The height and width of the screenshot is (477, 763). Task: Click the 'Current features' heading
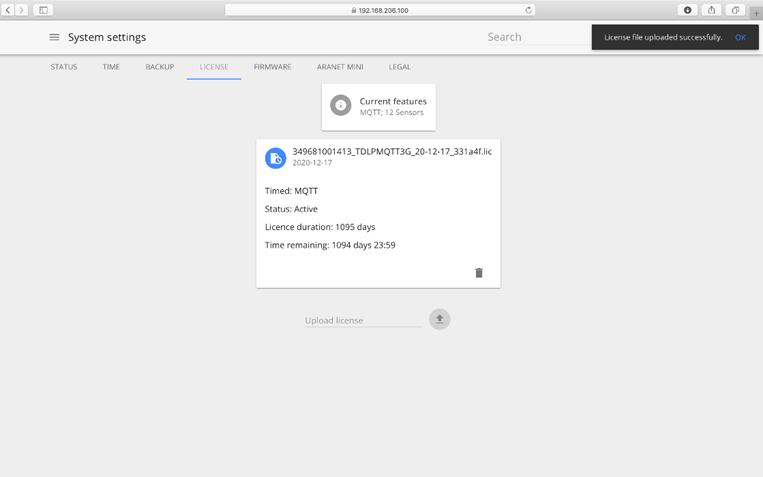[x=393, y=101]
